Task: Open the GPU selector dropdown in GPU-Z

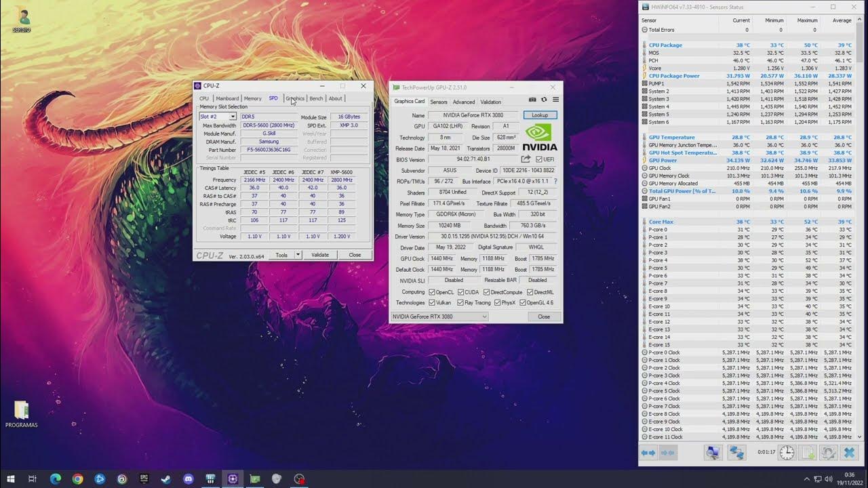Action: [439, 317]
